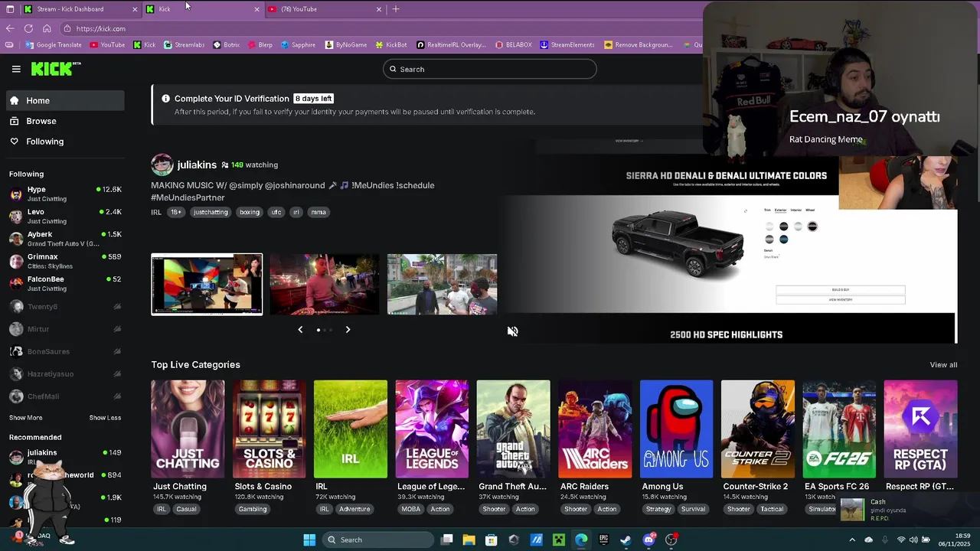
Task: Open Grand Theft Auto category card
Action: 513,429
